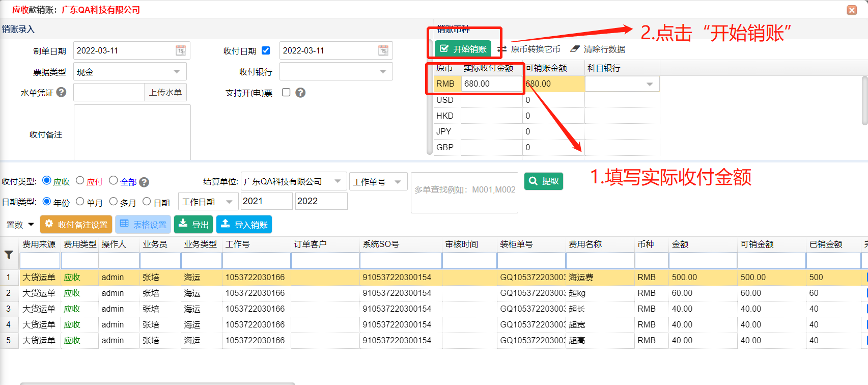Open the 收付银行 dropdown
868x385 pixels.
coord(383,72)
